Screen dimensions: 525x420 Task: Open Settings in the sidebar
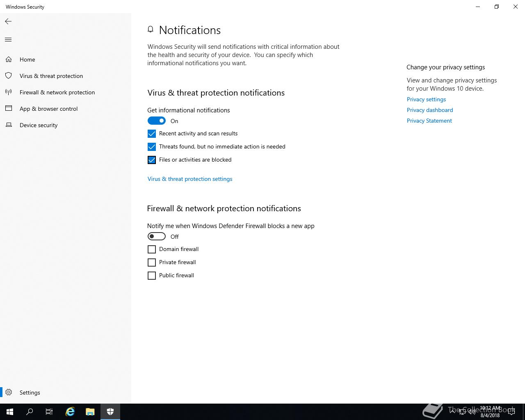tap(66, 393)
